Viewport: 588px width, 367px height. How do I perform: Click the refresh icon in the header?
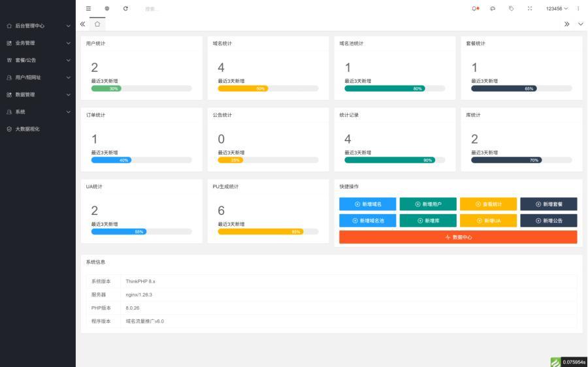(125, 8)
